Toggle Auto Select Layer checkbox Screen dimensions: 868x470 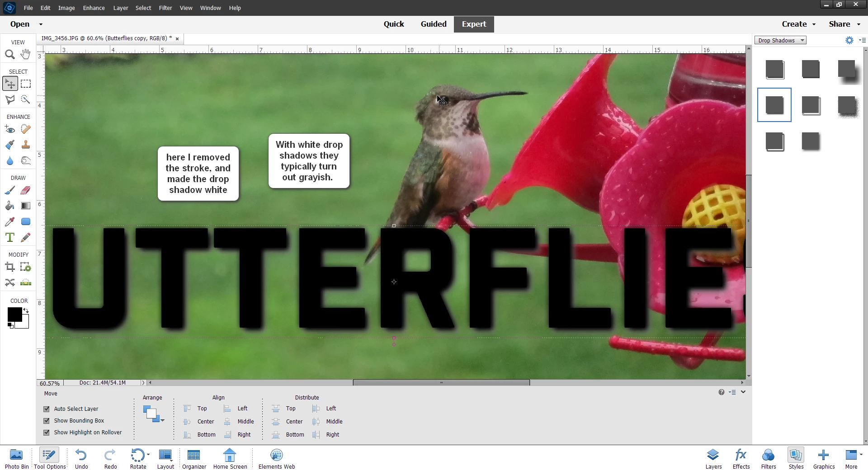click(46, 409)
